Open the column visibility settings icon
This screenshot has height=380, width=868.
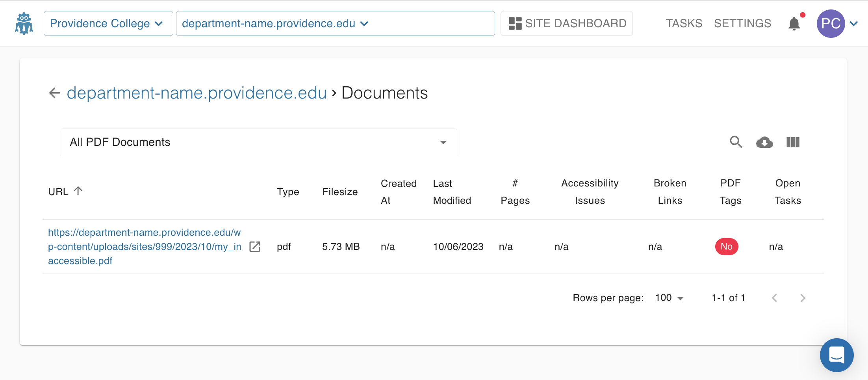coord(793,142)
